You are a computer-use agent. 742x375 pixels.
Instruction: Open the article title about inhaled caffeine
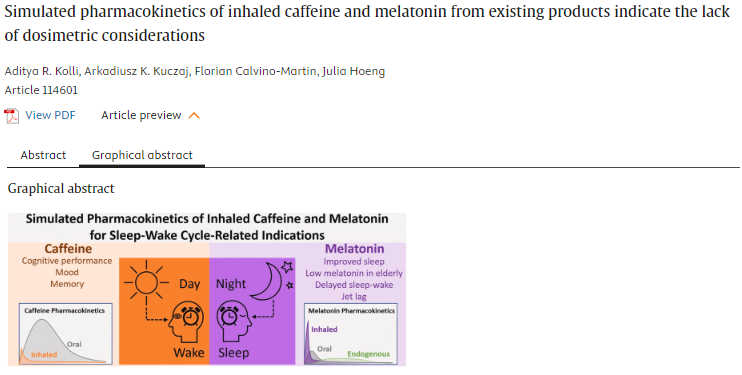pyautogui.click(x=367, y=23)
